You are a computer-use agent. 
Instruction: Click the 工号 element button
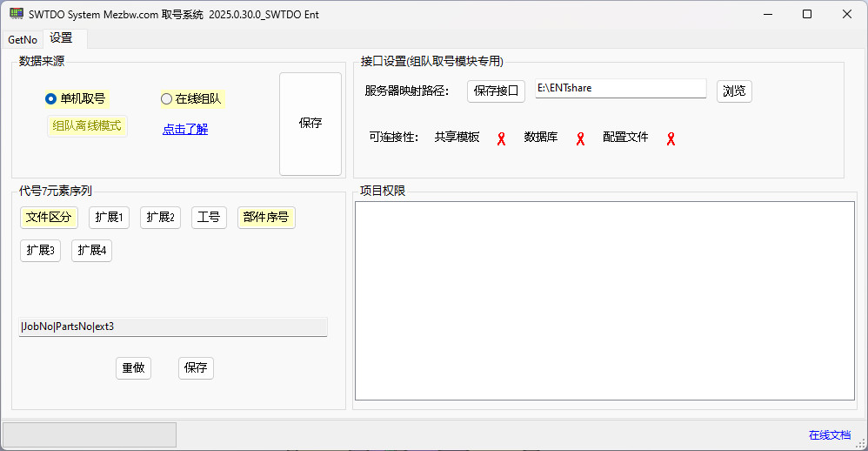coord(209,217)
